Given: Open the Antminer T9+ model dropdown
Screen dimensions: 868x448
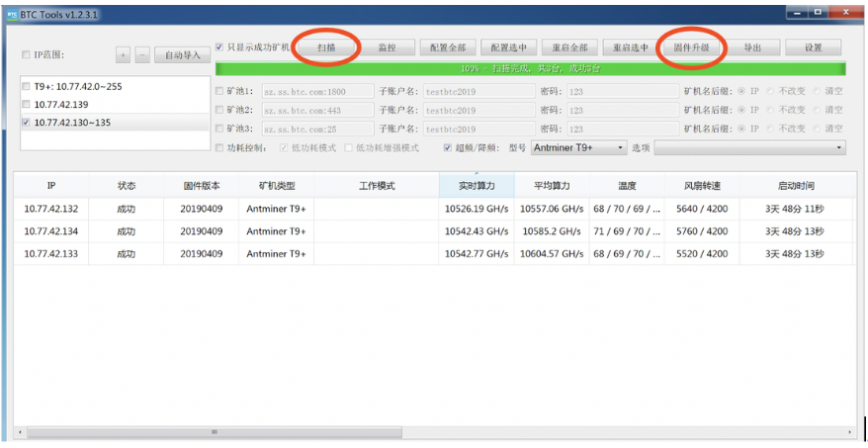Looking at the screenshot, I should point(579,148).
